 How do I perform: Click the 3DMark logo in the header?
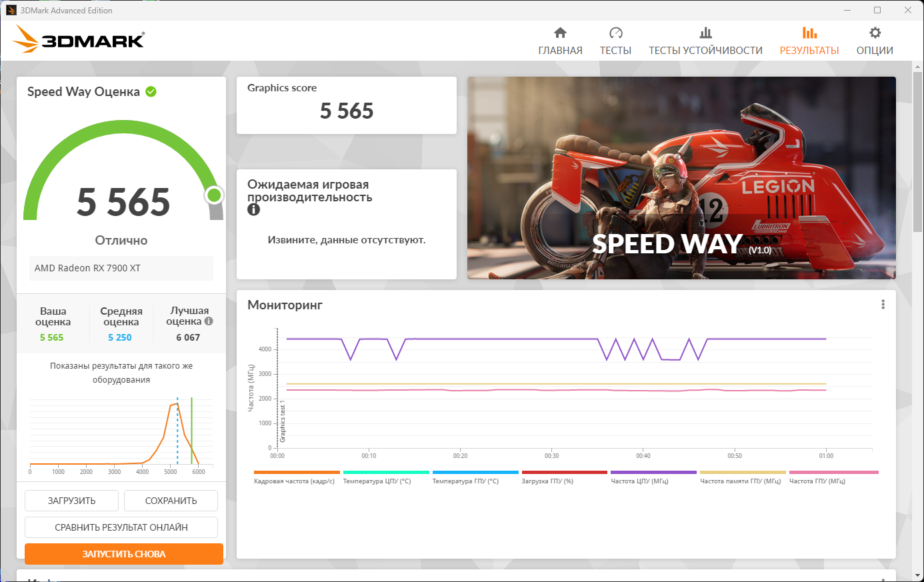(79, 39)
